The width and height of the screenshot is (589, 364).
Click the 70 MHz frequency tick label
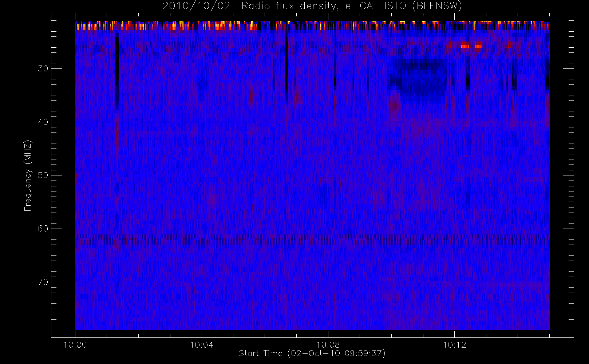pyautogui.click(x=43, y=282)
